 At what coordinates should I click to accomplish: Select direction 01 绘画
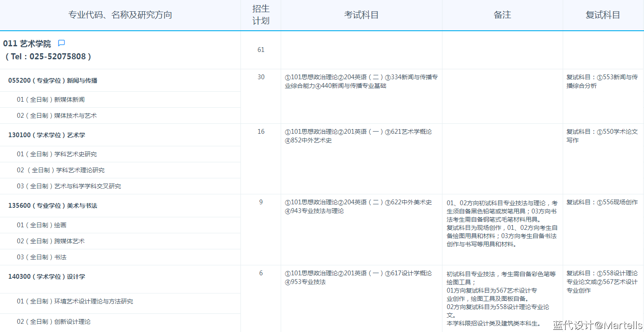click(x=42, y=225)
